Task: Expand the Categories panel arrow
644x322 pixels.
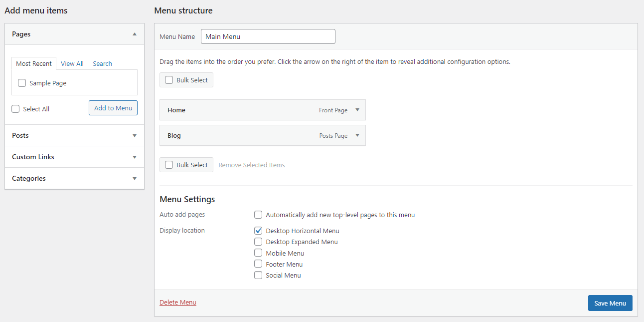Action: click(x=135, y=178)
